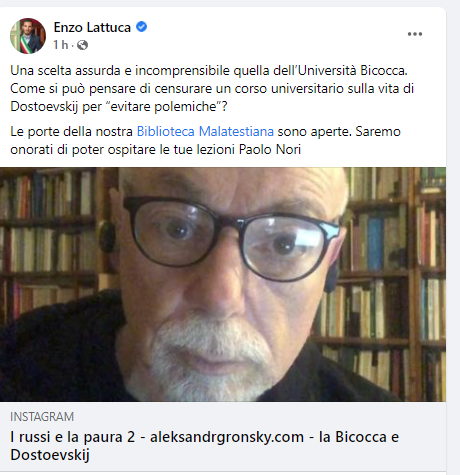Click 'aleksandrgronsky.com' in the link card title
This screenshot has width=460, height=475.
(227, 437)
